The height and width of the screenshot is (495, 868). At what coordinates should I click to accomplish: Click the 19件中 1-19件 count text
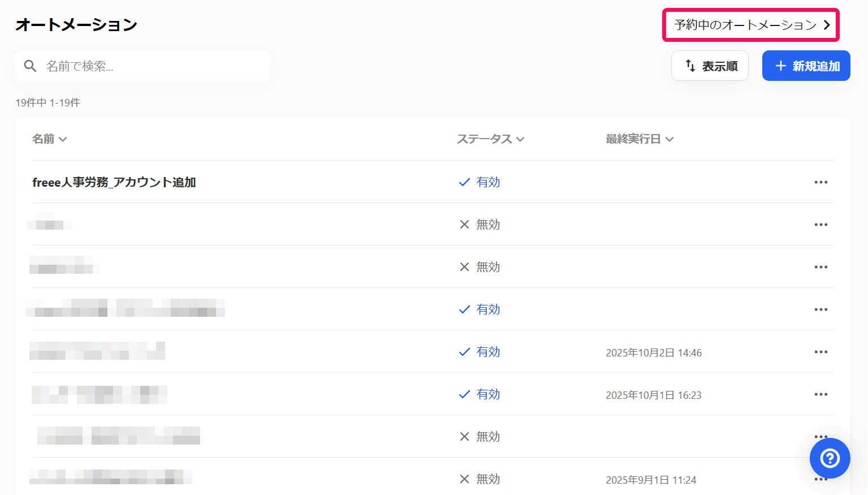[x=48, y=102]
